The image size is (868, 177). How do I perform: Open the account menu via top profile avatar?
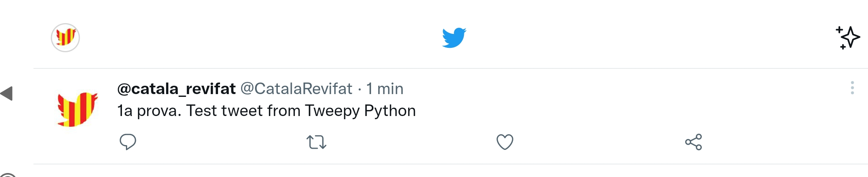65,37
